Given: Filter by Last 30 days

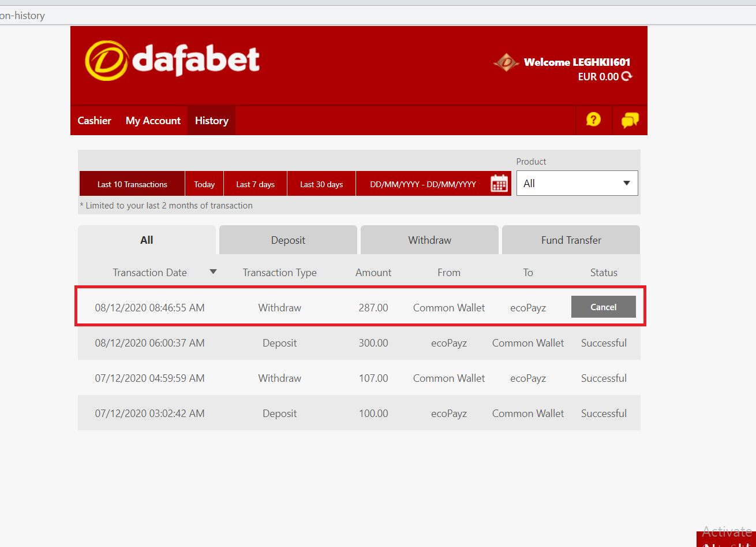Looking at the screenshot, I should point(321,184).
